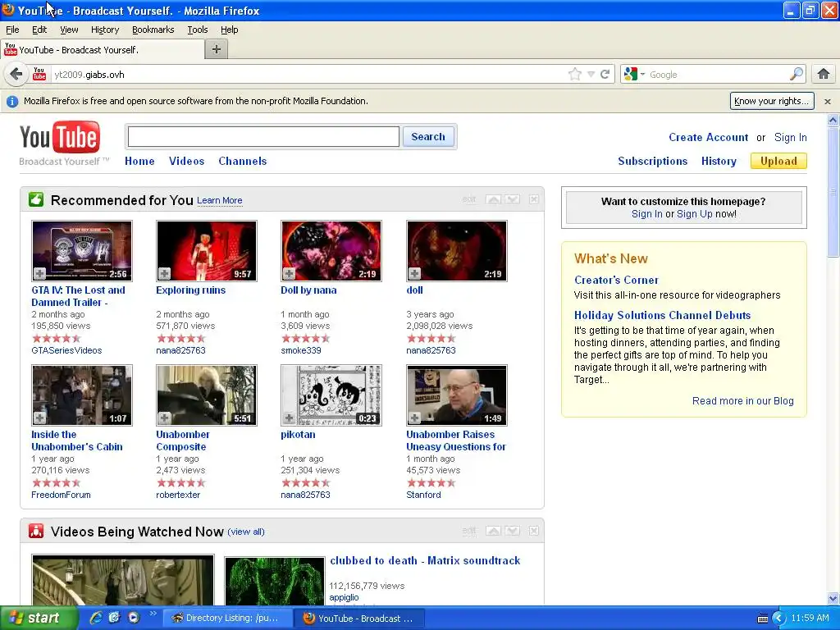The width and height of the screenshot is (840, 630).
Task: Close the Recommended for You module
Action: click(534, 199)
